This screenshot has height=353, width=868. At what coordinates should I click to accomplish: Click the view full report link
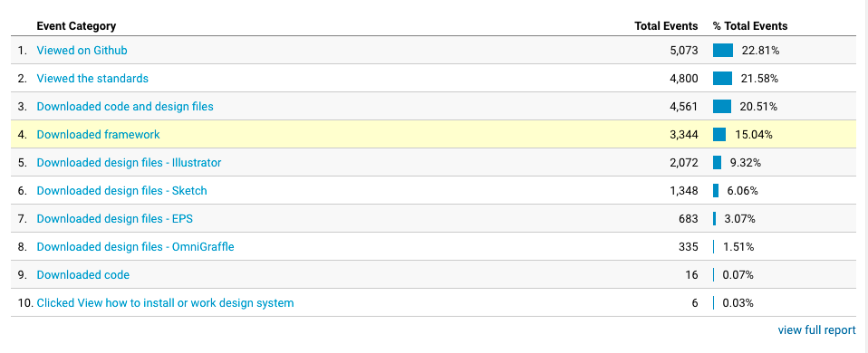816,330
